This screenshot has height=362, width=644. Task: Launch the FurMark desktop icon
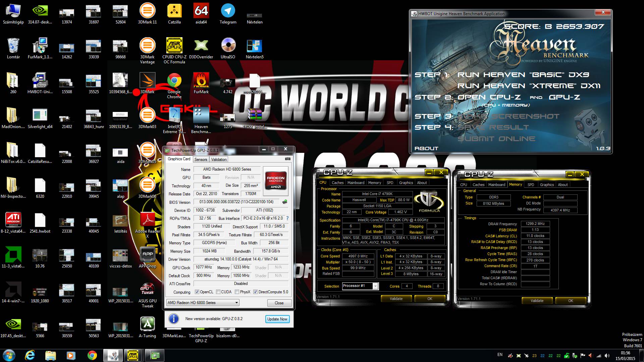coord(201,83)
